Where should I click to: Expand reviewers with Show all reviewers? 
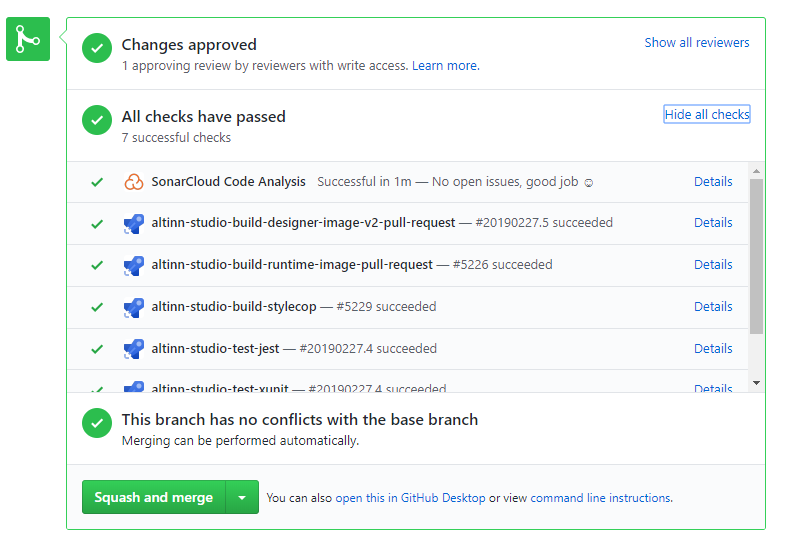pos(696,43)
